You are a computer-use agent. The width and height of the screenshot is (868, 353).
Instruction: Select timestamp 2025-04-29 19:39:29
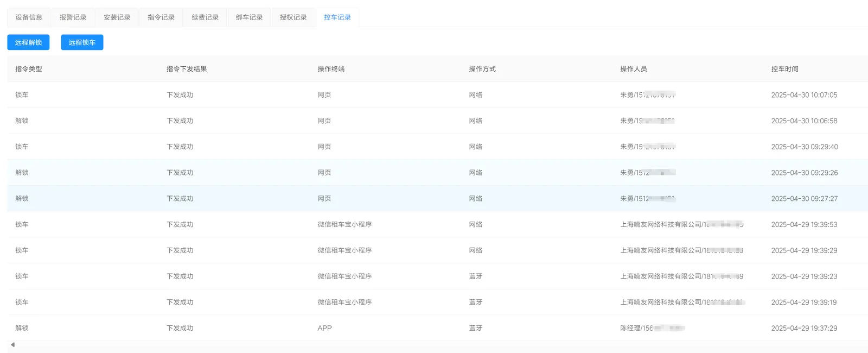point(804,250)
